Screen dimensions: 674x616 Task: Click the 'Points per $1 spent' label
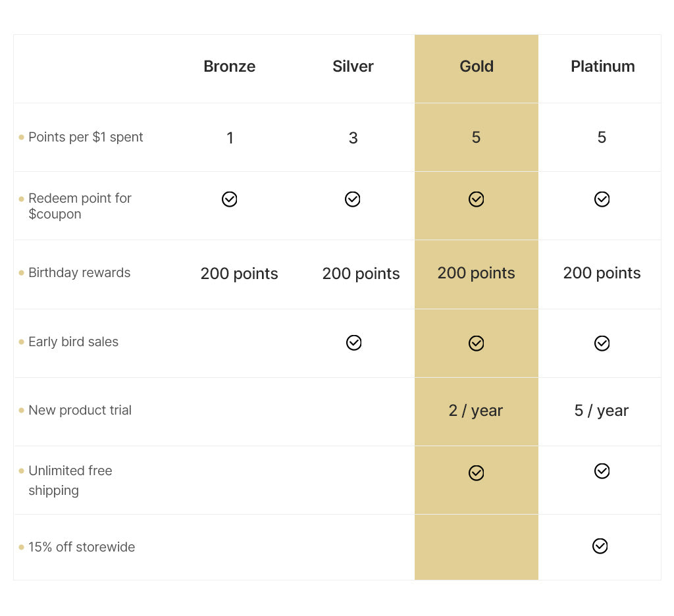click(x=86, y=138)
